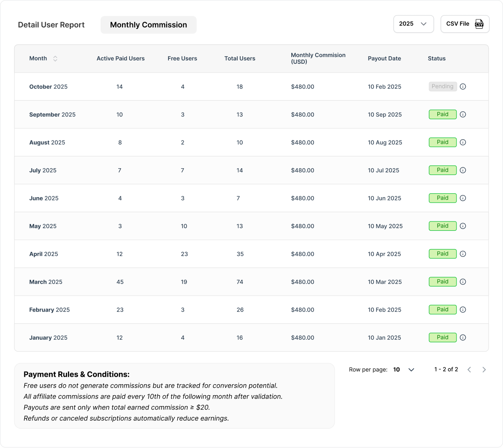The width and height of the screenshot is (503, 448).
Task: Go to next page arrow
Action: pyautogui.click(x=484, y=370)
